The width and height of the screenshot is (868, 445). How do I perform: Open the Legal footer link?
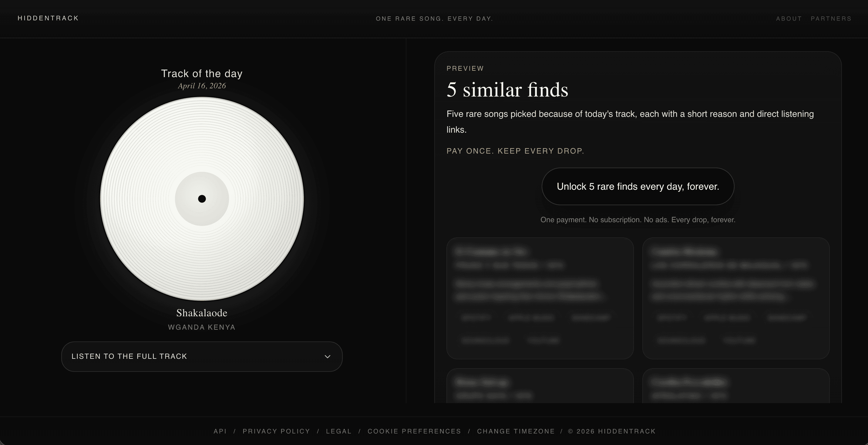click(x=339, y=431)
